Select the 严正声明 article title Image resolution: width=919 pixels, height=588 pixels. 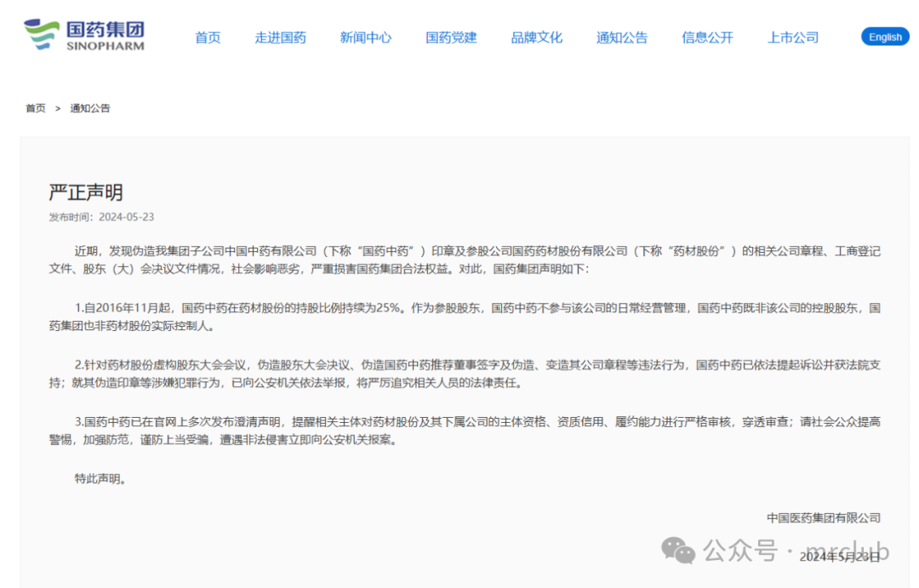(86, 191)
